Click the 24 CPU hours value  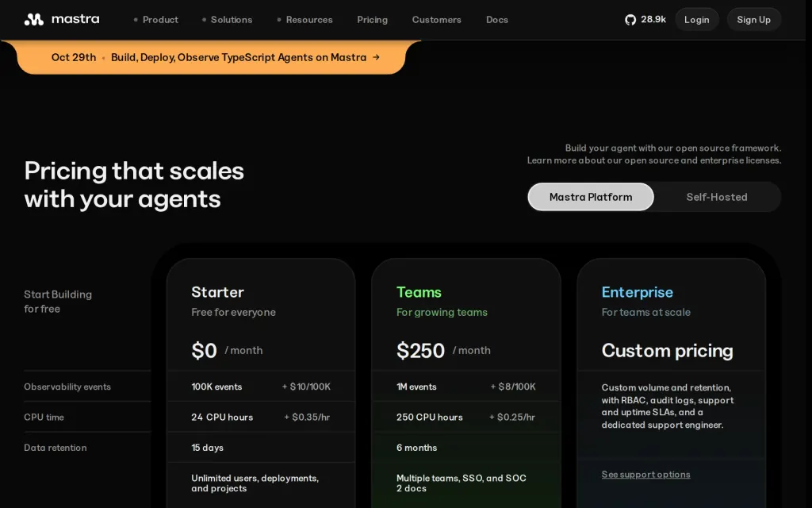click(222, 418)
